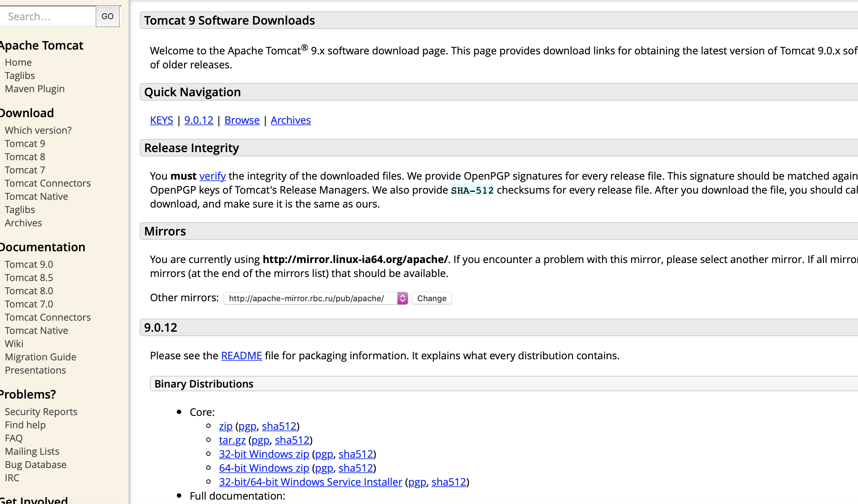Click the verify integrity link
The width and height of the screenshot is (858, 504).
[x=212, y=176]
